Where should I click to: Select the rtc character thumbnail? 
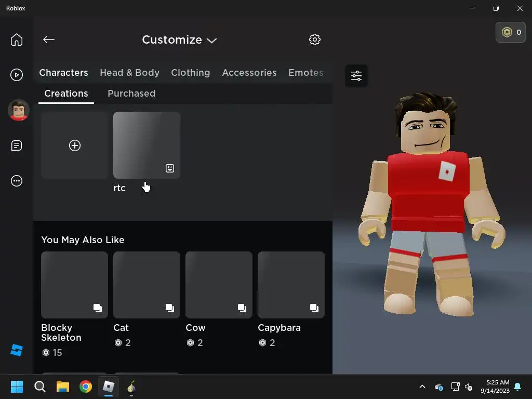[x=147, y=145]
